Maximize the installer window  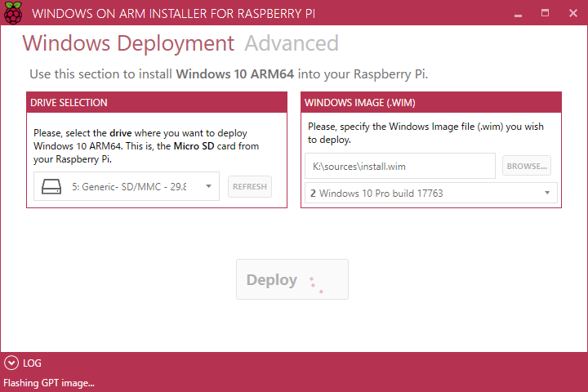tap(546, 14)
